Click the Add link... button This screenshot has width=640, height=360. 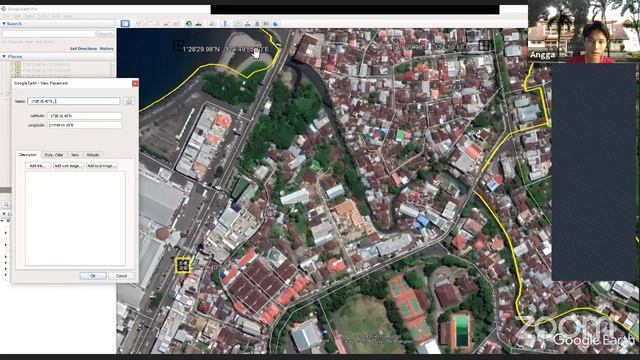click(38, 166)
